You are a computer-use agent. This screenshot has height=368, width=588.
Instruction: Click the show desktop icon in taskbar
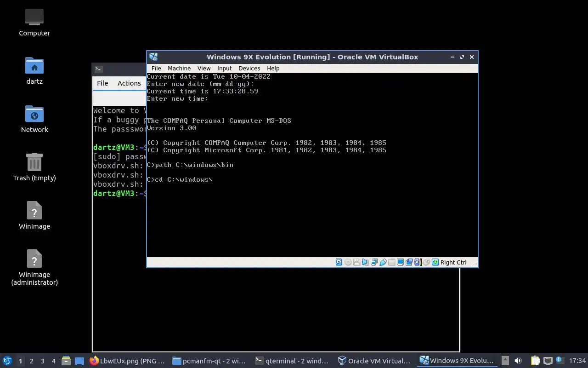point(79,361)
